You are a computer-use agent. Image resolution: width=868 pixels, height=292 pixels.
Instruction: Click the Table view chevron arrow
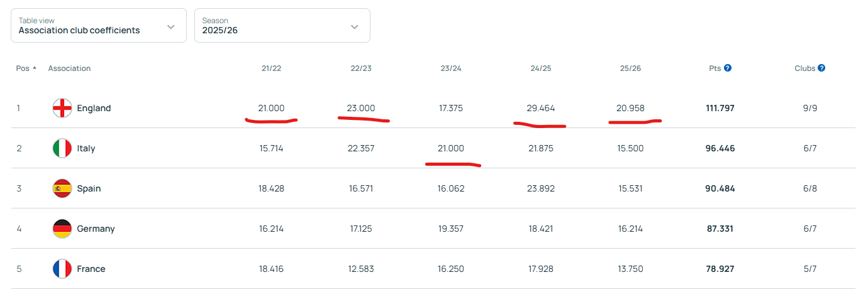tap(170, 26)
